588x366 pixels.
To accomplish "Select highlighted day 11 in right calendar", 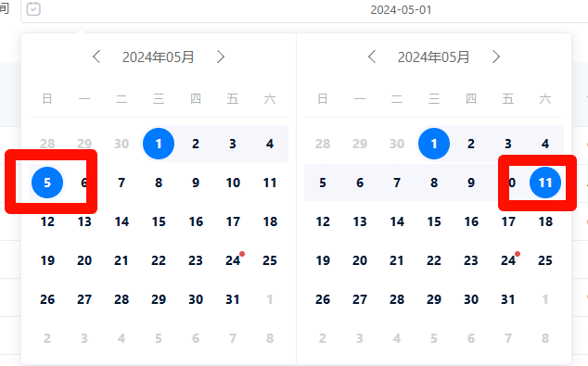I will [x=545, y=183].
